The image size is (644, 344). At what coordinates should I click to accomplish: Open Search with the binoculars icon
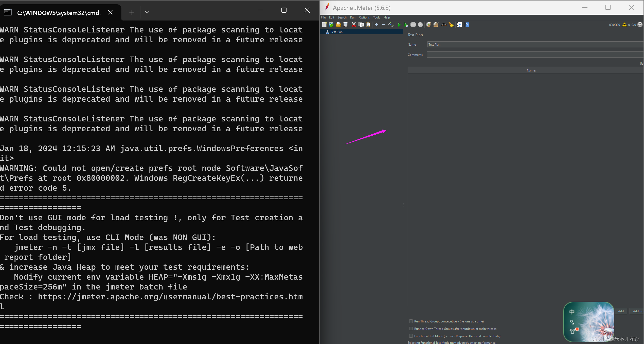[x=444, y=25]
